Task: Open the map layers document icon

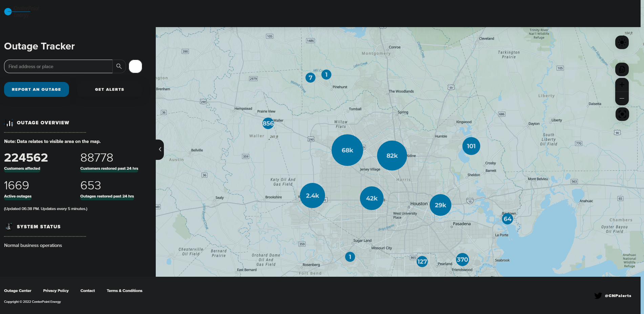Action: click(622, 69)
